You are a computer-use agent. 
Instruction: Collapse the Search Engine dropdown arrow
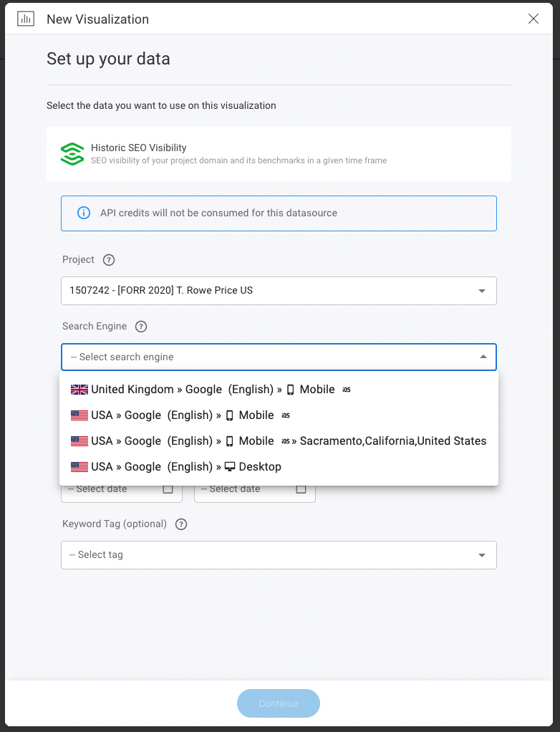pyautogui.click(x=483, y=357)
